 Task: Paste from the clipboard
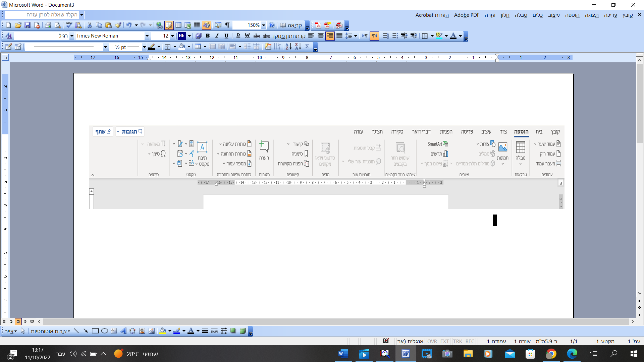(108, 25)
